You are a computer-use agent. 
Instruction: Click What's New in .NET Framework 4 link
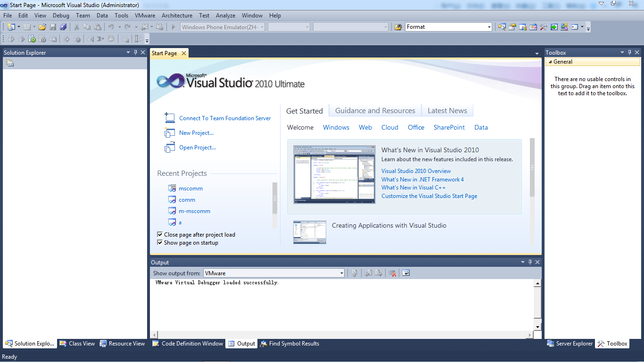(x=422, y=180)
